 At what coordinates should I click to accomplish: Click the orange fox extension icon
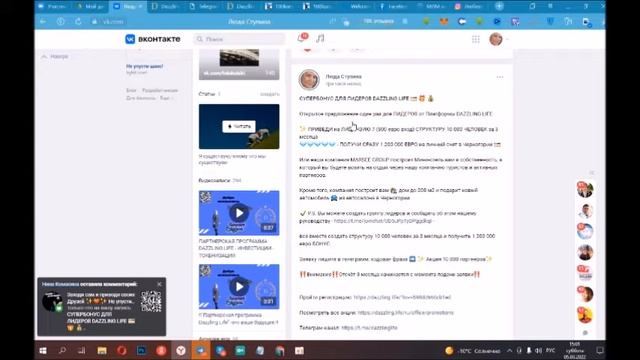coord(444,22)
